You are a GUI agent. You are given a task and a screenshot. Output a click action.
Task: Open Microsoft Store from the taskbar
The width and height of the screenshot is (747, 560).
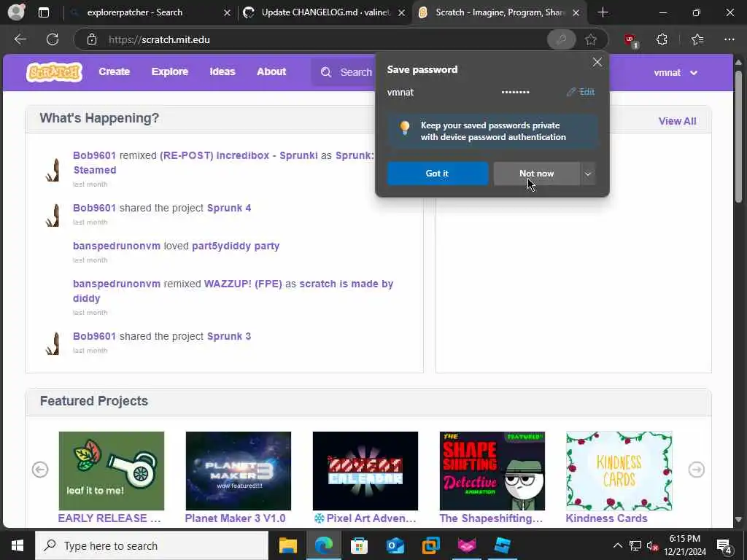359,545
